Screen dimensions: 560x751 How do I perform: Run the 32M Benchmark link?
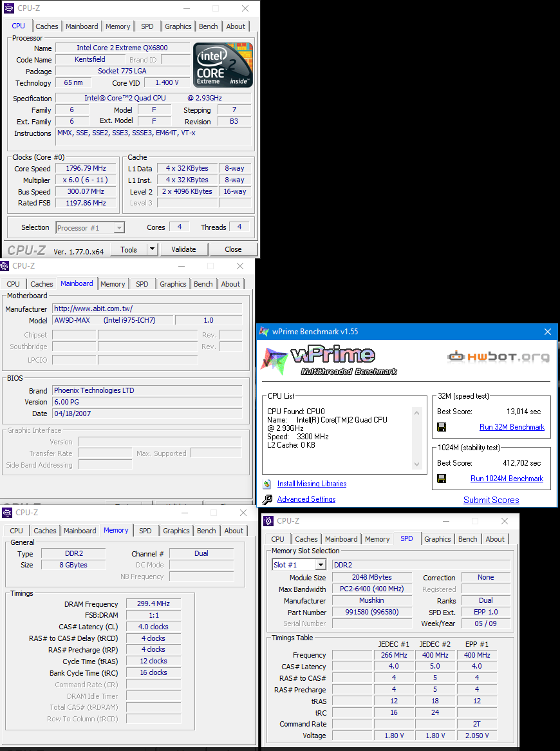[512, 427]
